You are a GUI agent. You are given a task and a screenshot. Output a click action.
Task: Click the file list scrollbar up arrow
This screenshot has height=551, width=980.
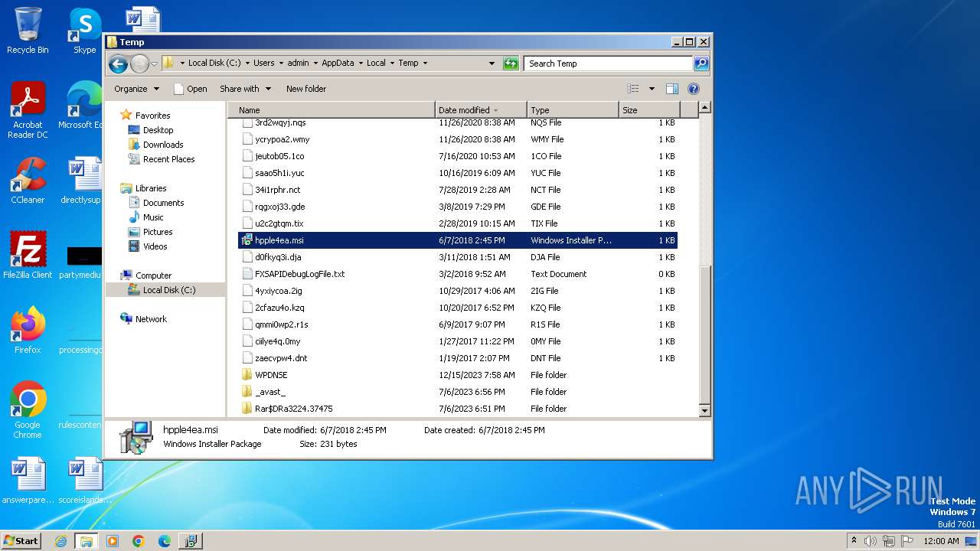tap(705, 108)
